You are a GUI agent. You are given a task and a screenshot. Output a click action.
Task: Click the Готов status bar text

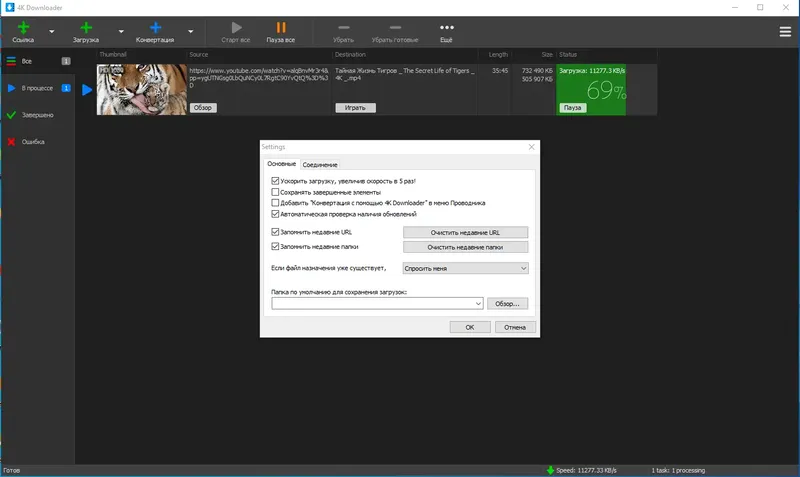[12, 470]
